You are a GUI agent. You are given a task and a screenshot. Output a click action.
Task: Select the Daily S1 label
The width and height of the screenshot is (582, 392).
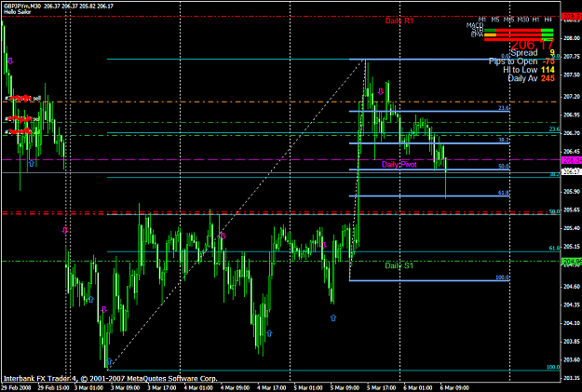point(399,265)
